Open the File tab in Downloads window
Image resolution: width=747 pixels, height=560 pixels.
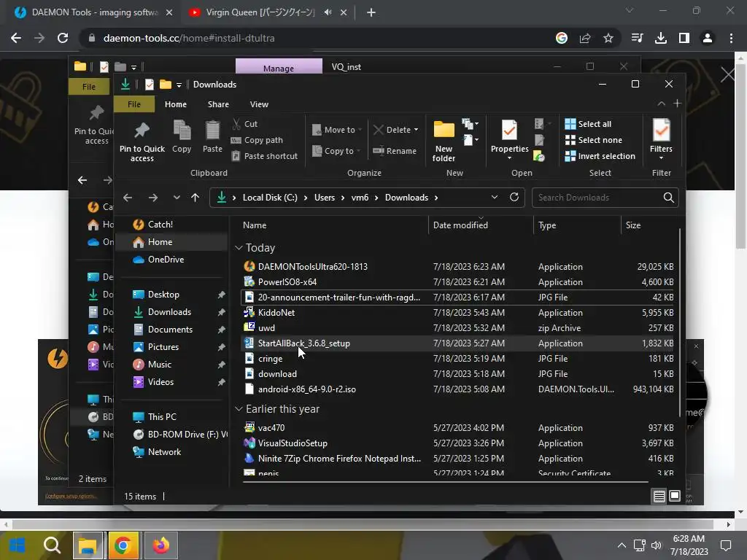134,104
